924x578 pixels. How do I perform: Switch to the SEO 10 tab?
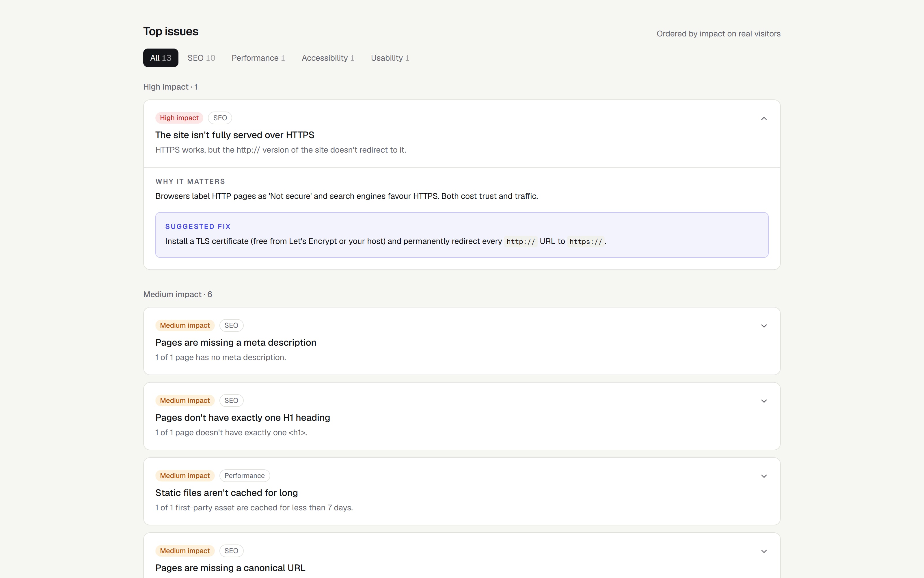(x=201, y=58)
